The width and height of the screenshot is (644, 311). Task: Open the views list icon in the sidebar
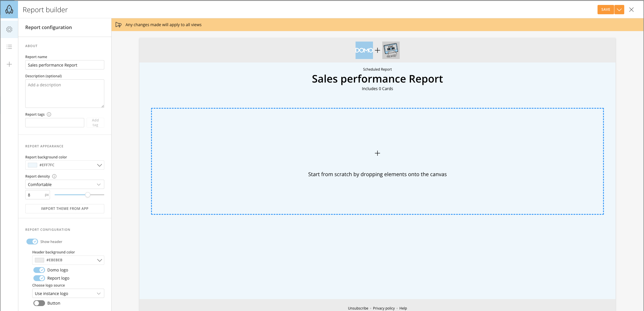click(9, 47)
